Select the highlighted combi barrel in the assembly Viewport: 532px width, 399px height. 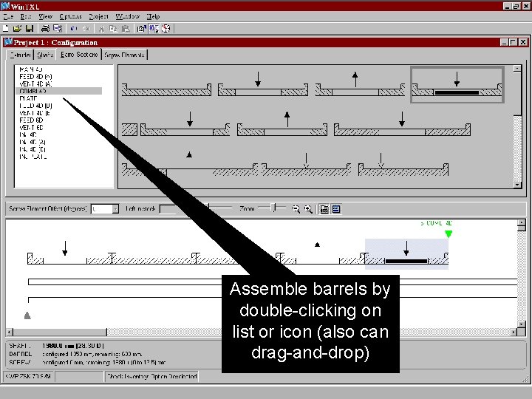point(407,254)
